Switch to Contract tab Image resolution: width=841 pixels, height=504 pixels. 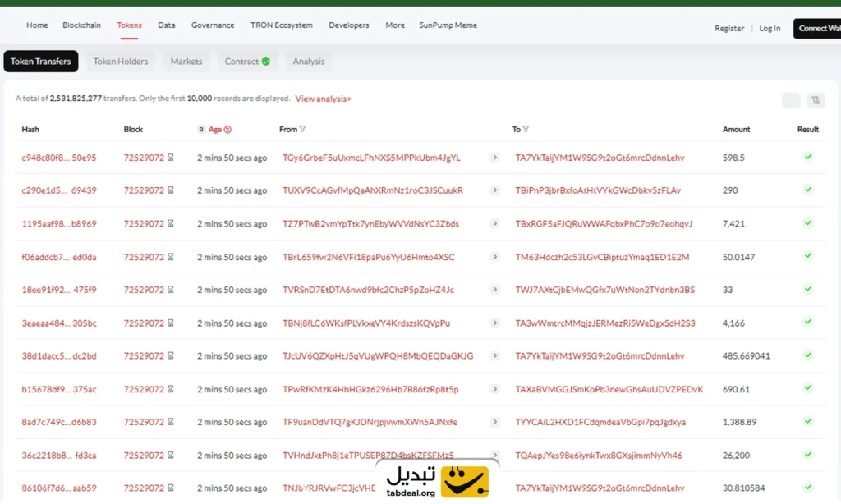point(247,61)
